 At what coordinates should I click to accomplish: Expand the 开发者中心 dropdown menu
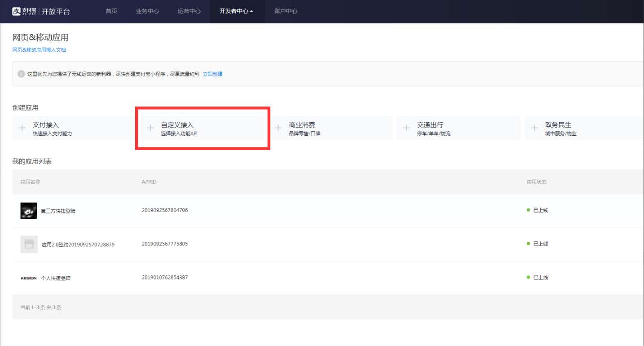(236, 11)
